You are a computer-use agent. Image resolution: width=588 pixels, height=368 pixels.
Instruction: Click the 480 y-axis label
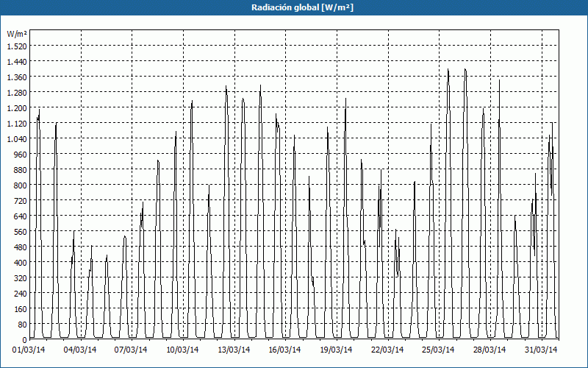pos(21,247)
